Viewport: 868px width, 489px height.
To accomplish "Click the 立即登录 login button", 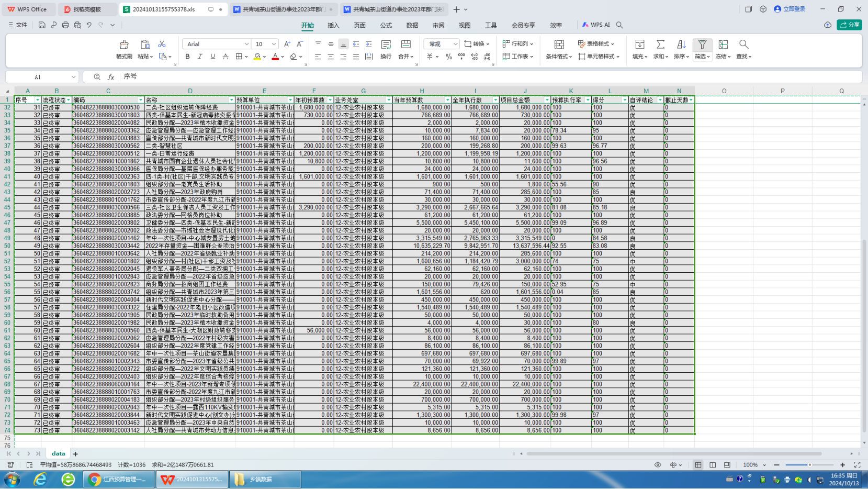I will [x=790, y=9].
